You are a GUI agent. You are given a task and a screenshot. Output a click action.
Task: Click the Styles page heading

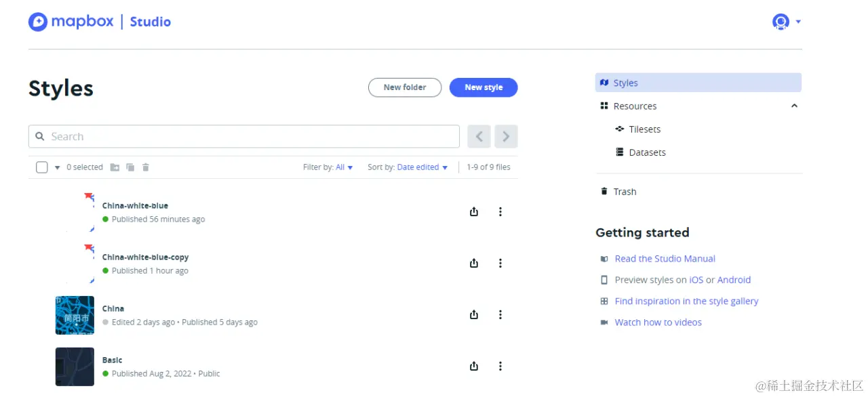tap(61, 89)
